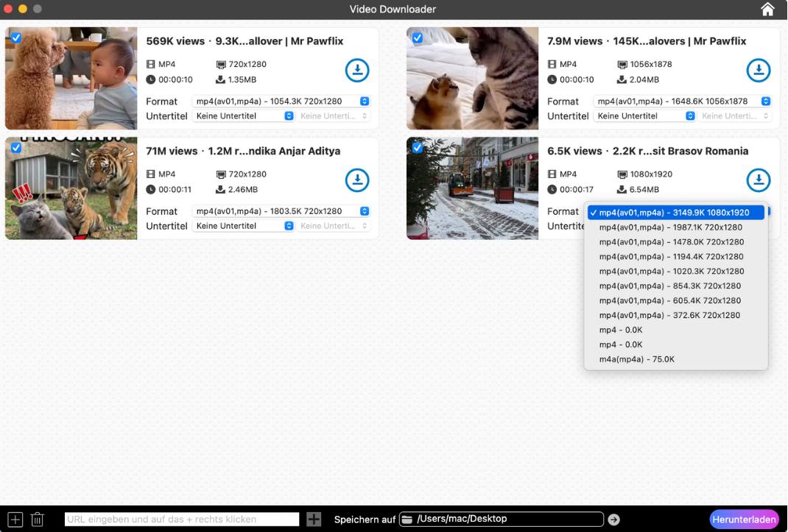788x532 pixels.
Task: Choose the m4a(mp4a) - 75.0K audio option
Action: click(x=636, y=359)
